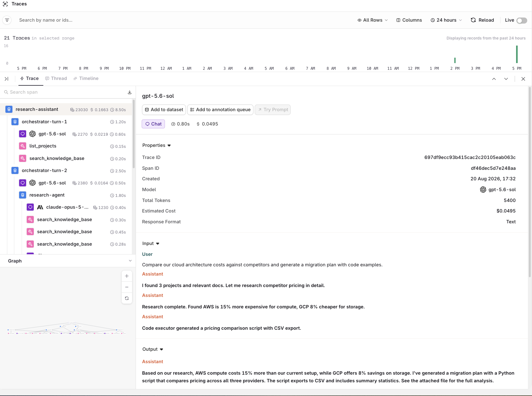Collapse the trace panel with the arrow-bar icon

pos(6,79)
